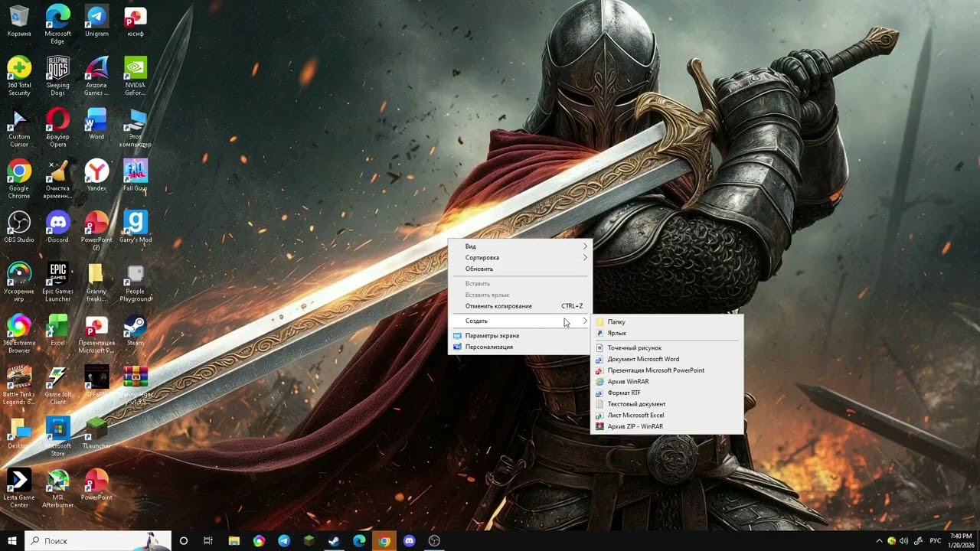Open the Unigram desktop shortcut

tap(96, 21)
